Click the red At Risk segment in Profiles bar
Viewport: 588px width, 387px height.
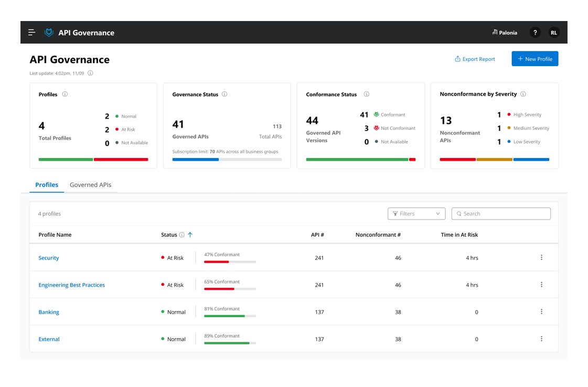pos(121,160)
